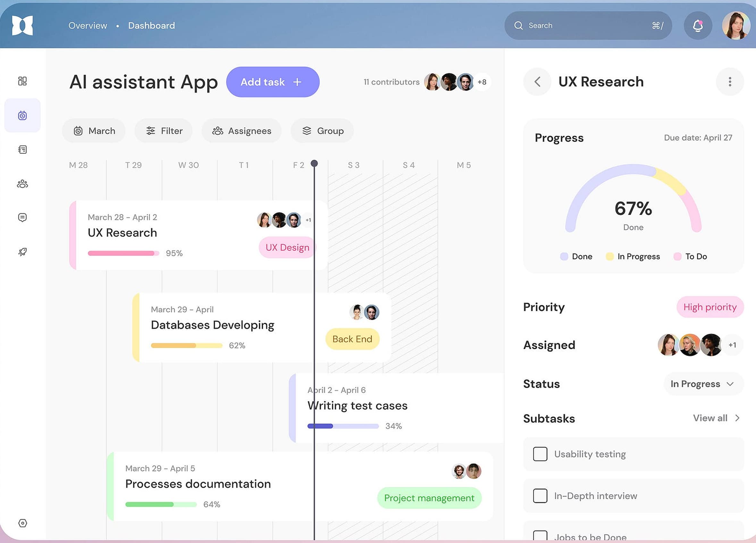Open the dashboard grid view icon
The width and height of the screenshot is (756, 543).
coord(22,81)
